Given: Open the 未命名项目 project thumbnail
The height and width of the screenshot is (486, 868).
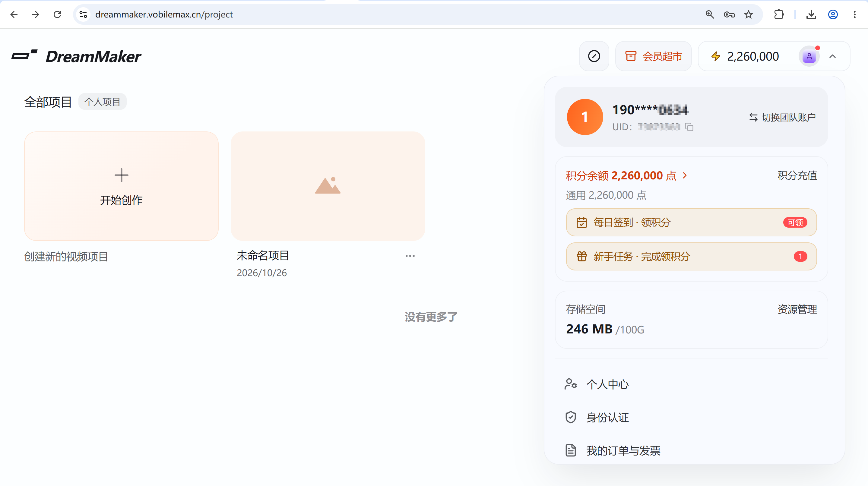Looking at the screenshot, I should pos(328,186).
